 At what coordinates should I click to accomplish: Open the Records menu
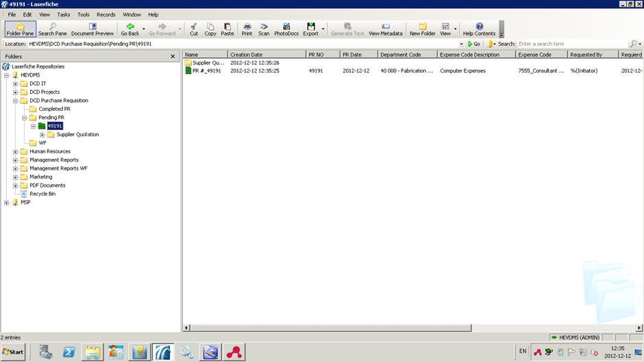click(106, 14)
